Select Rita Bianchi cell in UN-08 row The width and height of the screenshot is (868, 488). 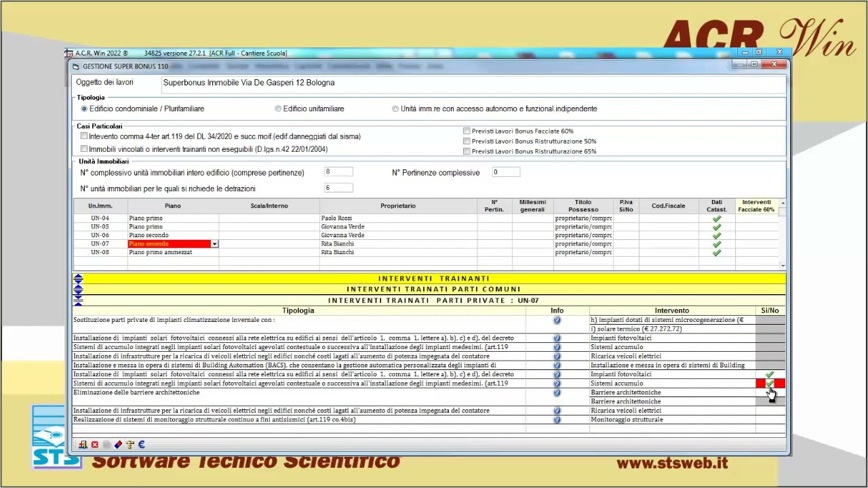pyautogui.click(x=398, y=252)
